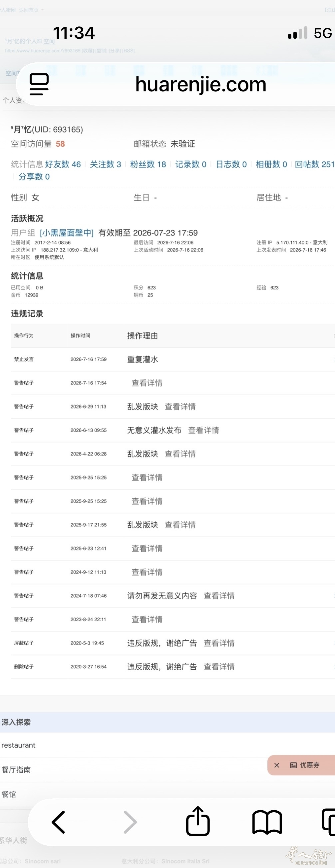Open the 优惠券 coupon button
The image size is (335, 868).
tap(305, 765)
